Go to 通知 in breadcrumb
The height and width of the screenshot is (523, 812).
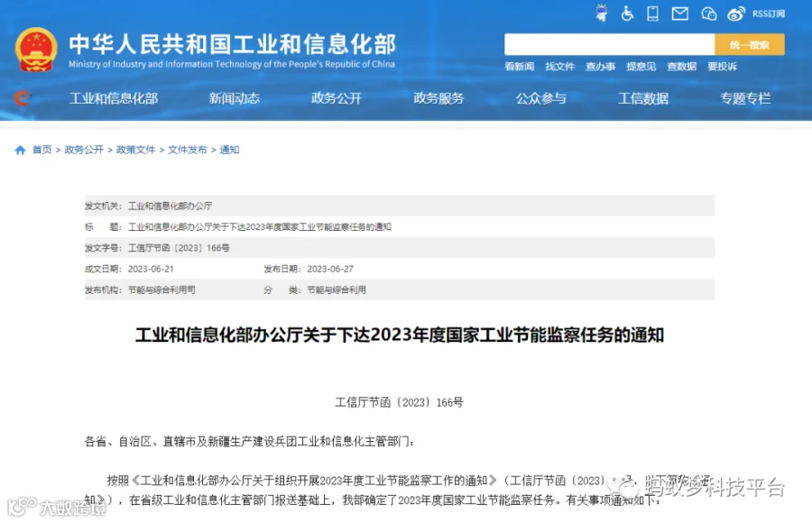tap(229, 151)
